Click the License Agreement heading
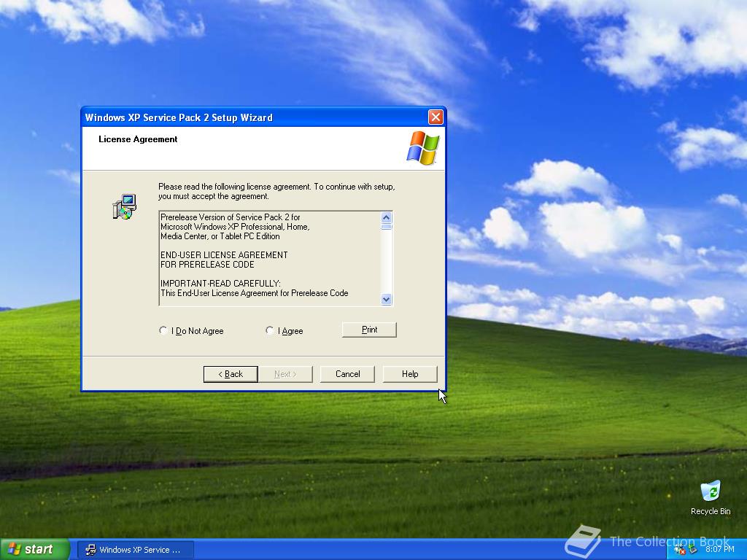This screenshot has height=560, width=747. pos(138,139)
